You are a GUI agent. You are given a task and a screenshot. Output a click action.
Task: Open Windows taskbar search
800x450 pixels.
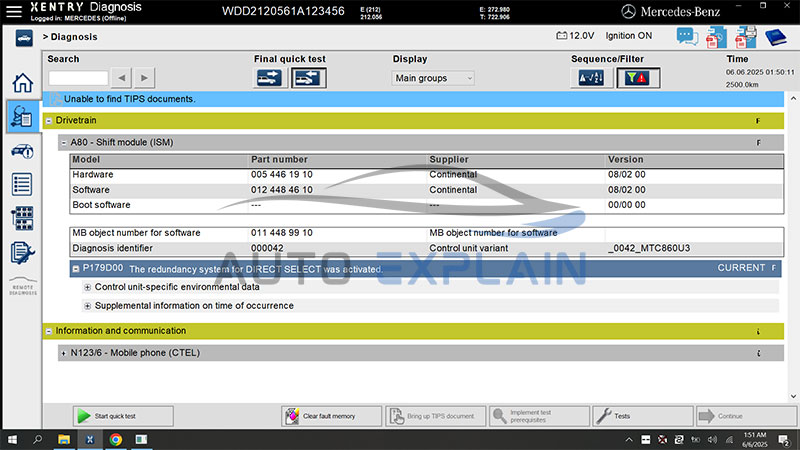click(x=37, y=439)
